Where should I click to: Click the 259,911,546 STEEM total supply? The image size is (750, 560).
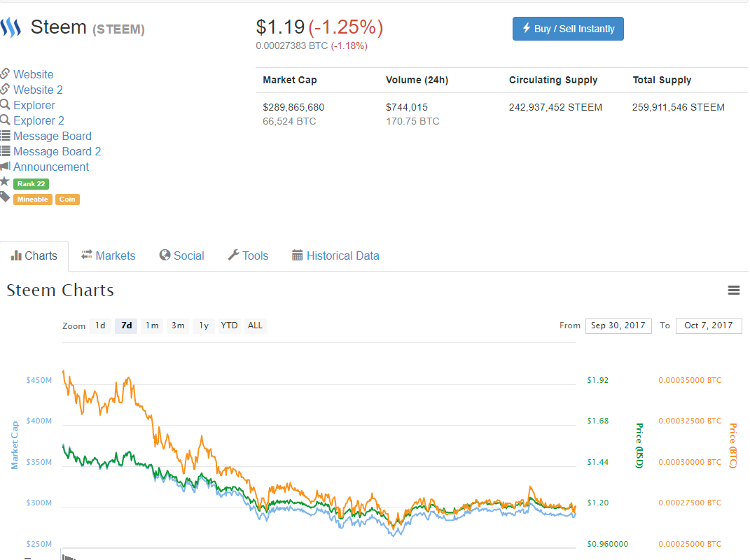[679, 107]
